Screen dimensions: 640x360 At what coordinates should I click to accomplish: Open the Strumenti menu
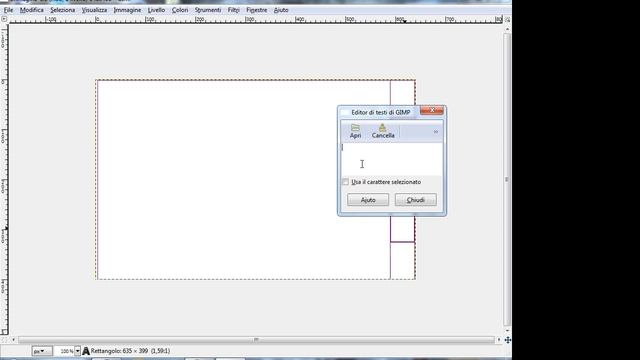click(208, 10)
